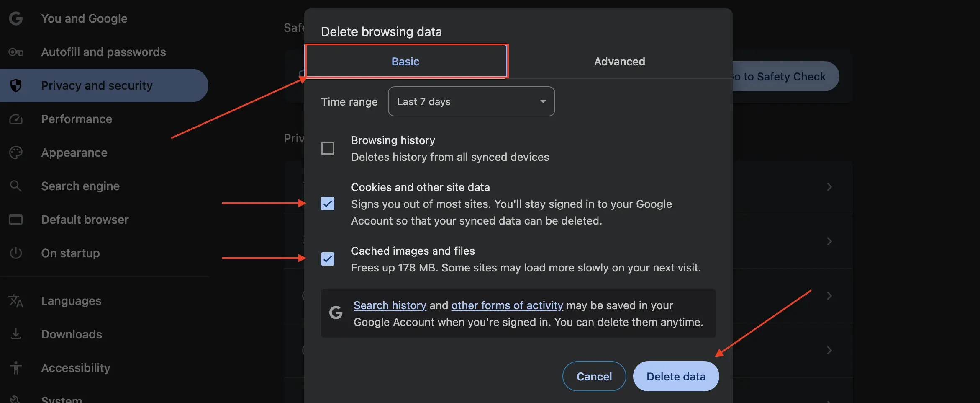Click the Autofill and passwords key icon

tap(16, 52)
